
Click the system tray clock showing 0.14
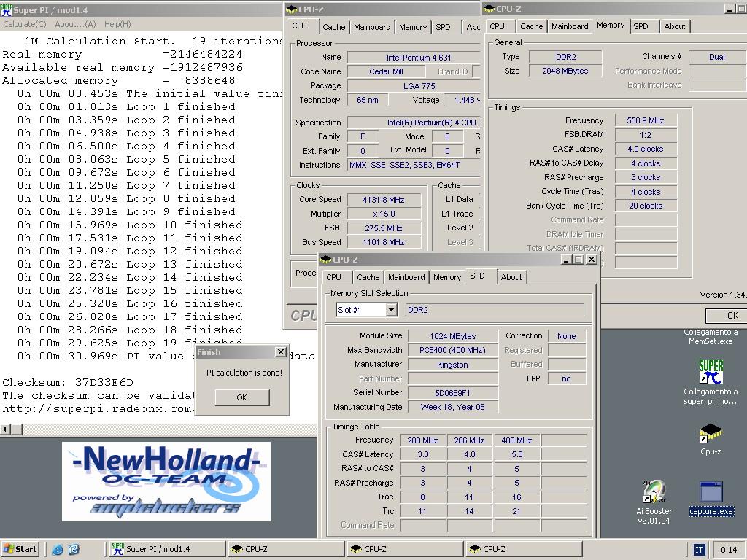(729, 550)
